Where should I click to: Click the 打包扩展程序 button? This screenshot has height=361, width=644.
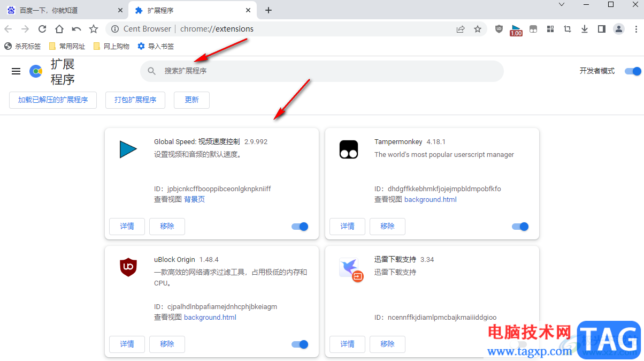click(x=135, y=100)
